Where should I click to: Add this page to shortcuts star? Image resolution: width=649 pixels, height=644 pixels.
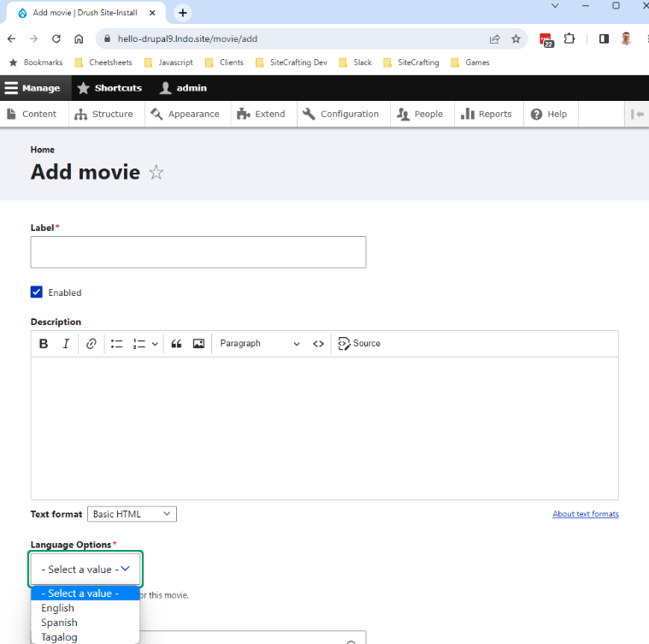(156, 172)
